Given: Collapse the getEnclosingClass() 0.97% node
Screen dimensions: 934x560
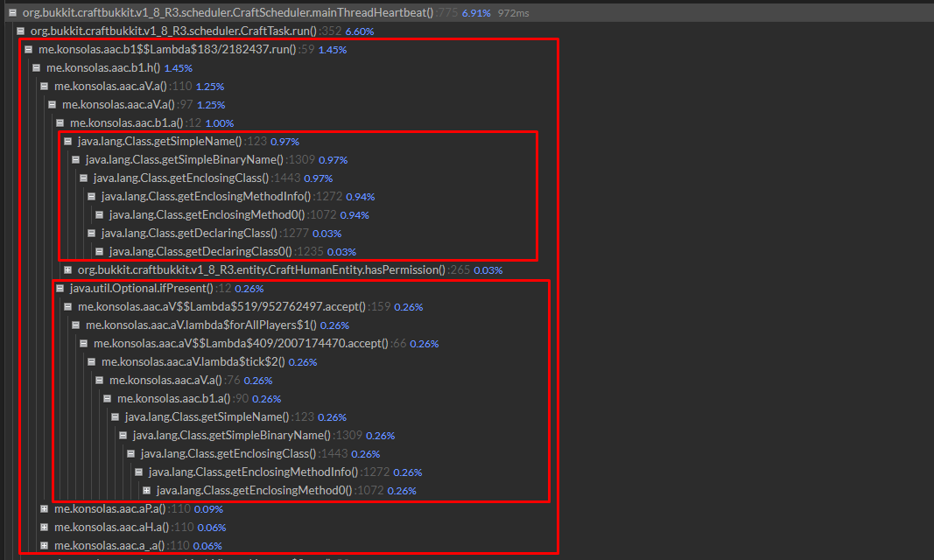Looking at the screenshot, I should (x=83, y=178).
